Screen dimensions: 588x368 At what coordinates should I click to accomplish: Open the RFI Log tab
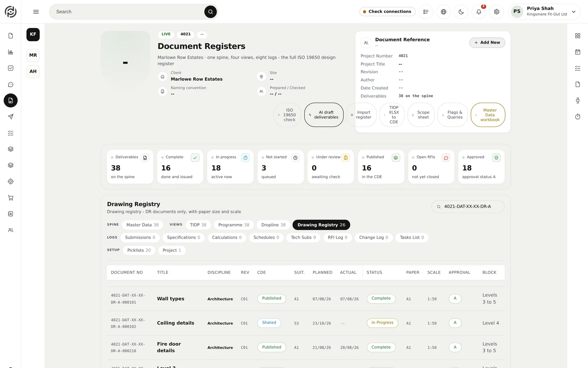click(x=337, y=237)
